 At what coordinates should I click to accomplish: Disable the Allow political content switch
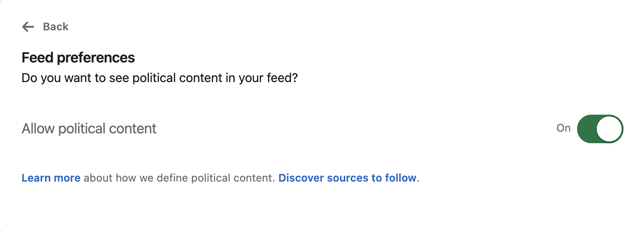click(x=600, y=128)
